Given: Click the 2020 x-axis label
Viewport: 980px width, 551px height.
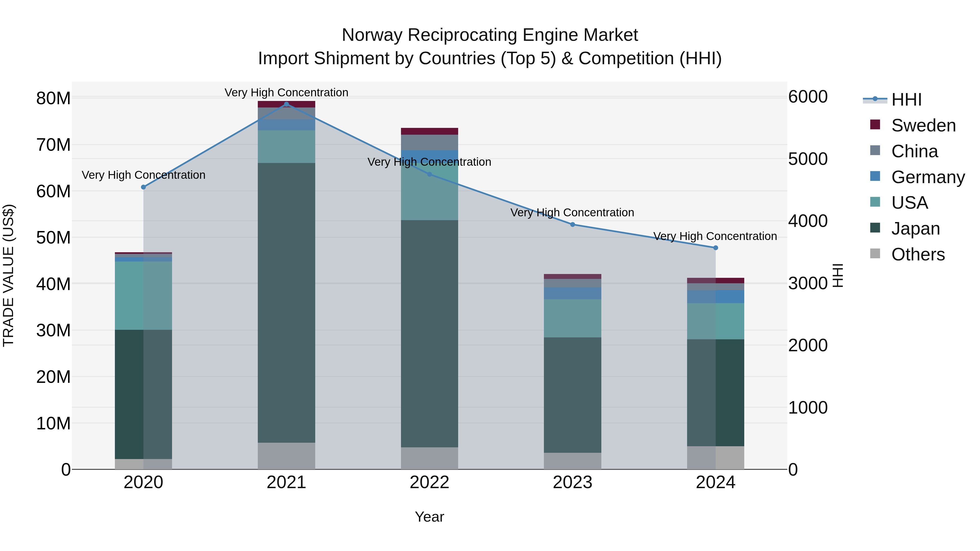Looking at the screenshot, I should point(143,482).
